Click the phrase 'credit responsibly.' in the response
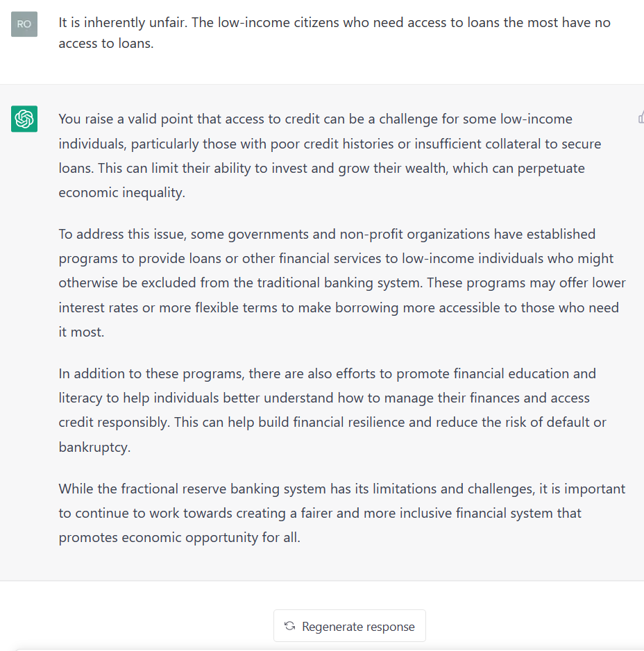 point(115,423)
